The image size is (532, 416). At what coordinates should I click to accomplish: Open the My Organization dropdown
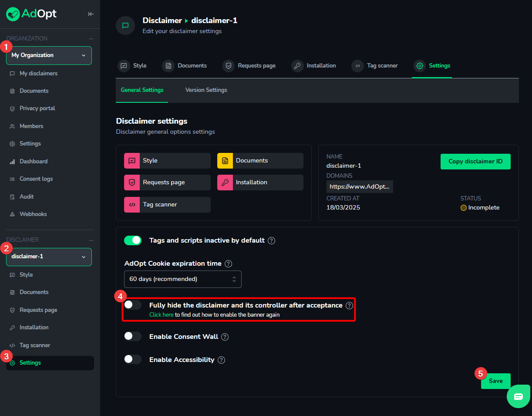click(x=49, y=55)
